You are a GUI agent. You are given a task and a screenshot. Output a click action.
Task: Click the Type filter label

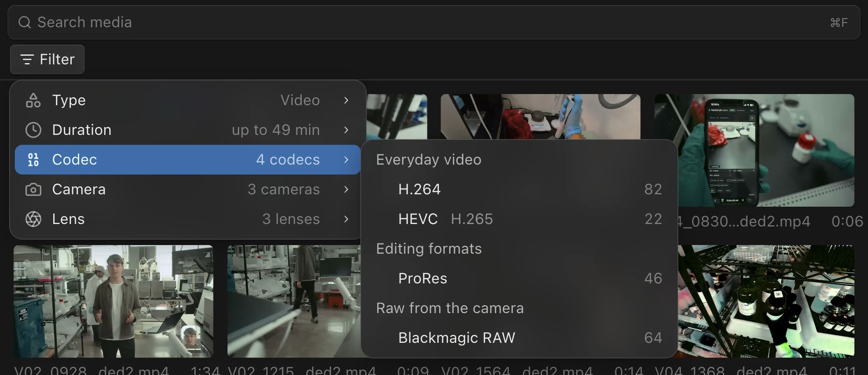click(x=69, y=101)
